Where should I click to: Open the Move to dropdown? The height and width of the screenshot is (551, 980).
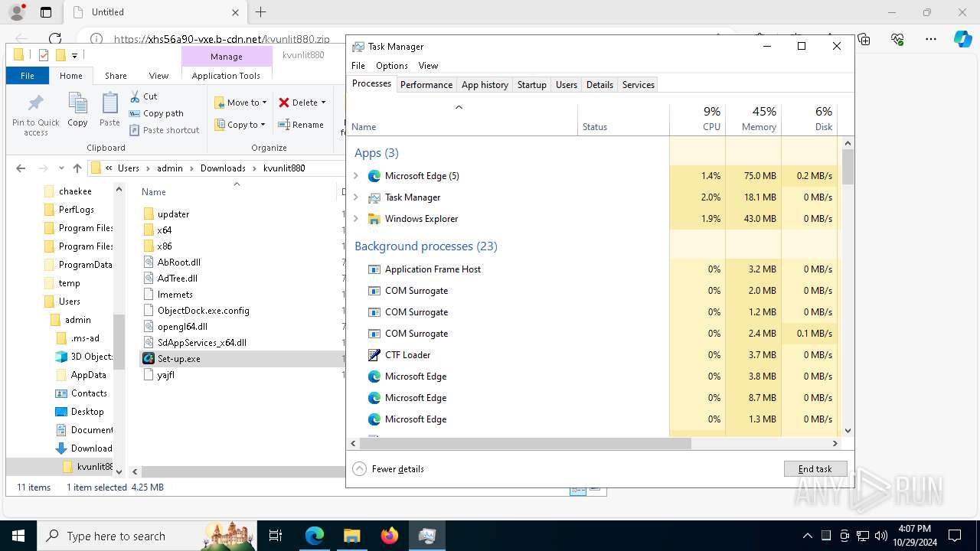click(x=240, y=103)
